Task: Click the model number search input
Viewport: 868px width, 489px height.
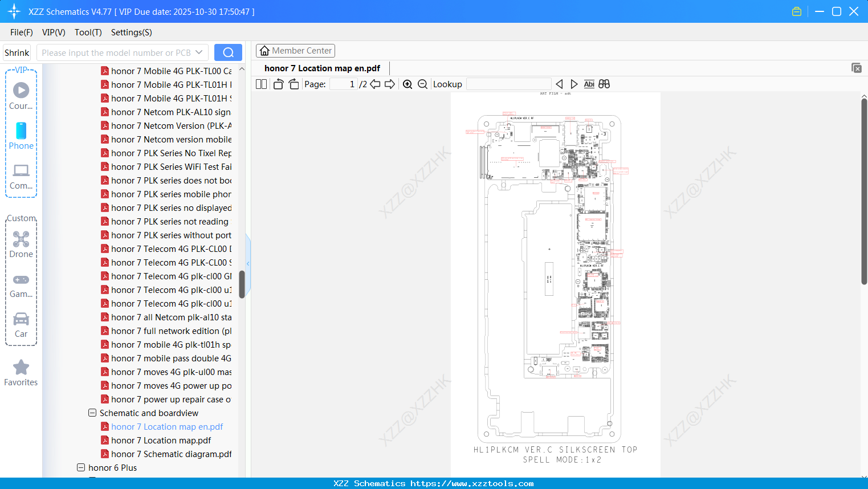Action: (x=116, y=52)
